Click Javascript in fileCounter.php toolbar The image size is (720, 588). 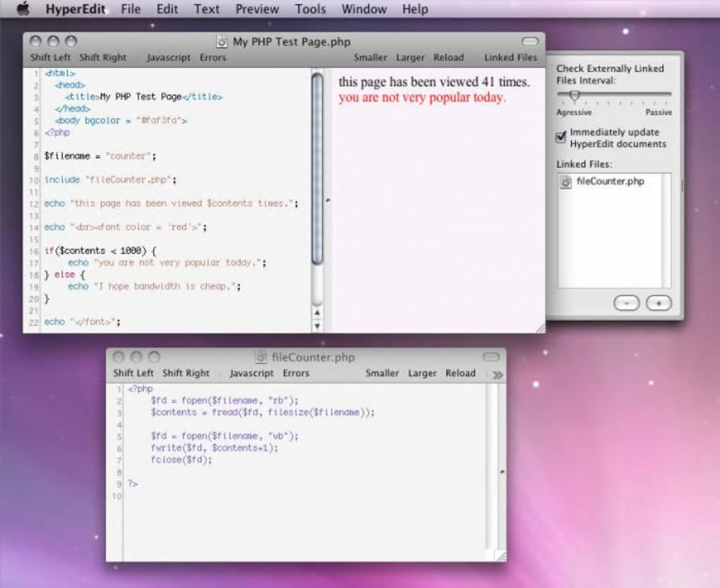tap(251, 373)
